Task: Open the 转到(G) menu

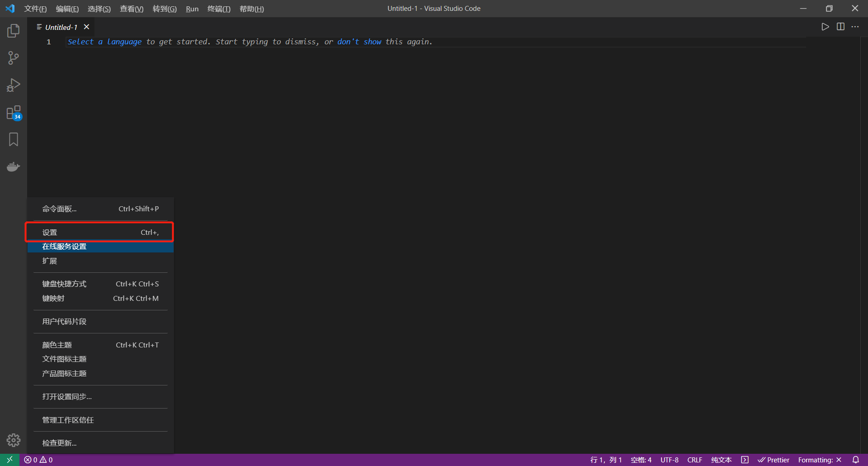Action: point(165,9)
